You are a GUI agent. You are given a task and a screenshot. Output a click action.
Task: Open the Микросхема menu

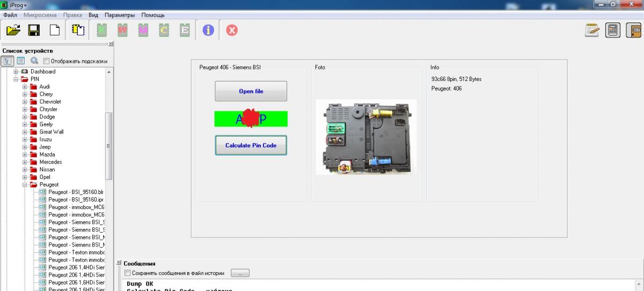pyautogui.click(x=40, y=15)
